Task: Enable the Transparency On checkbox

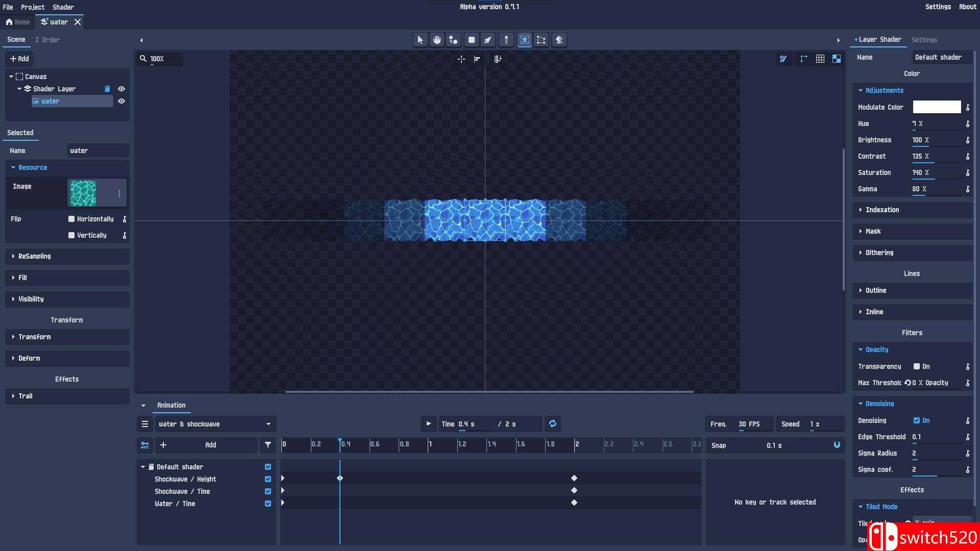Action: [x=915, y=366]
